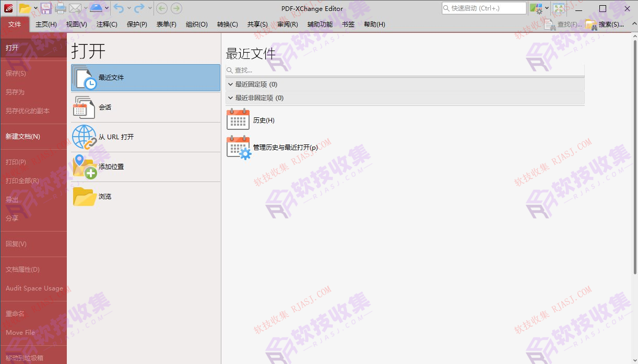Open 历史(H) calendar icon
Image resolution: width=638 pixels, height=364 pixels.
pos(238,119)
